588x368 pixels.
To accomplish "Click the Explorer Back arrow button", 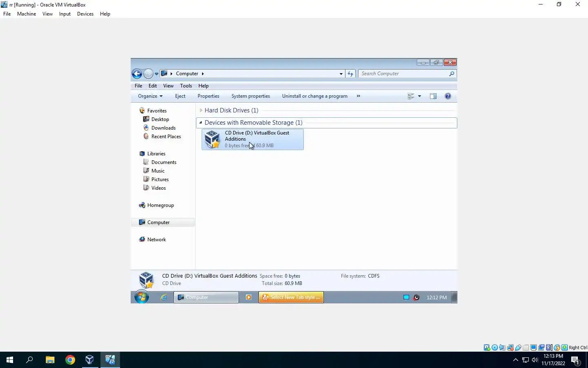I will point(137,74).
